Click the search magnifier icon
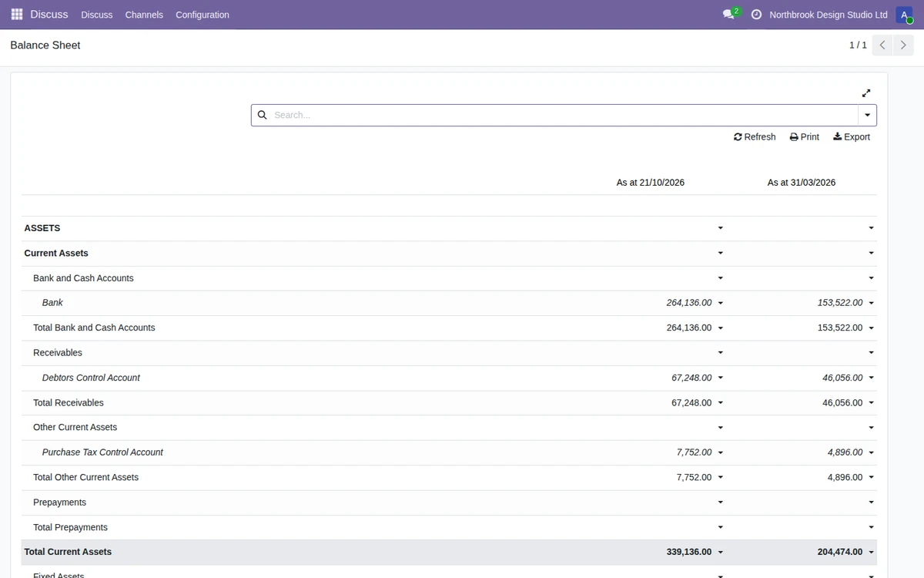 click(262, 115)
